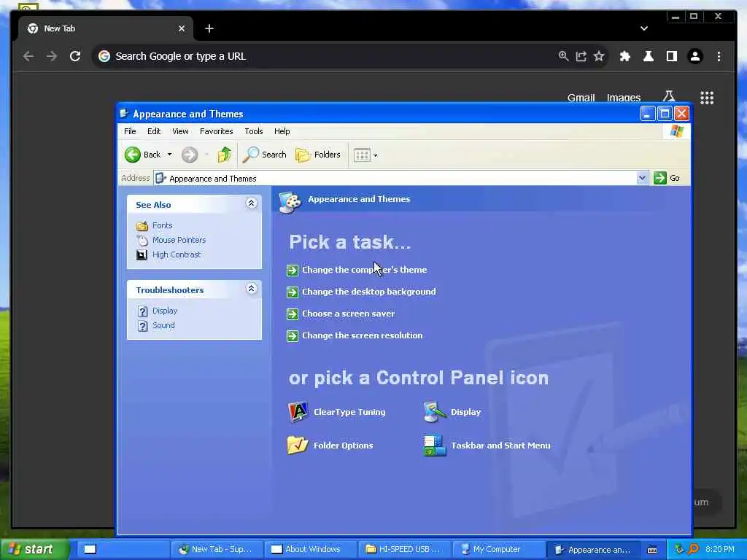The width and height of the screenshot is (747, 560).
Task: Open Taskbar and Start Menu icon
Action: pyautogui.click(x=435, y=446)
